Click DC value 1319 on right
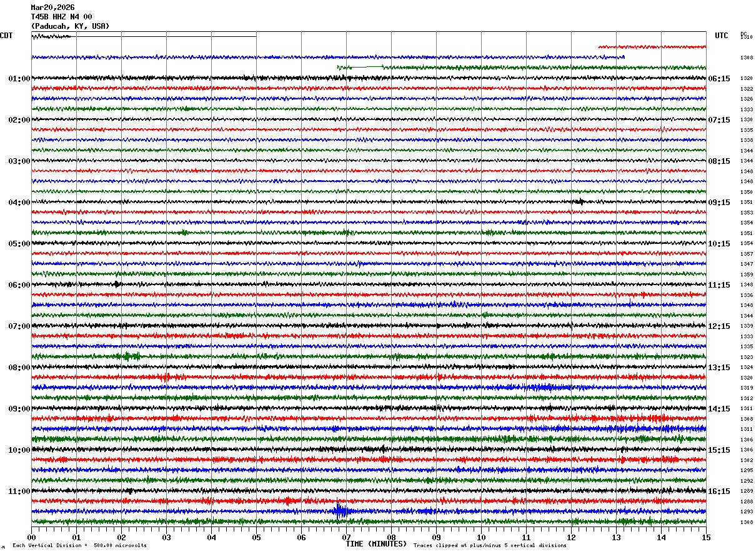 pos(747,388)
